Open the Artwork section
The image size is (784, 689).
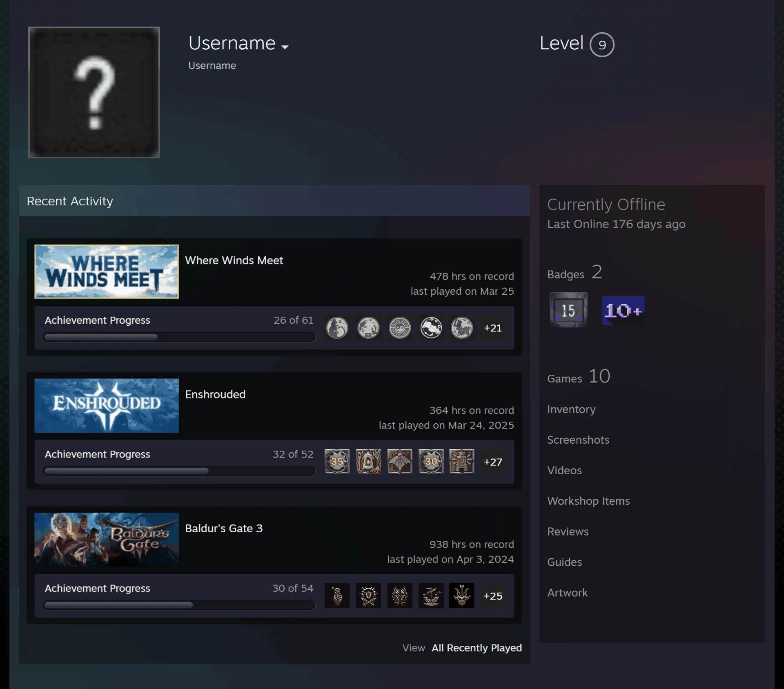point(567,593)
